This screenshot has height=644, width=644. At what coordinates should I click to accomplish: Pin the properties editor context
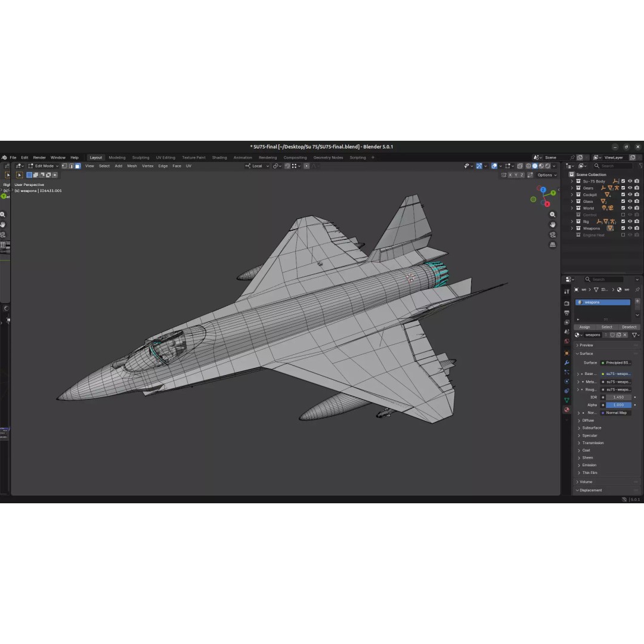(637, 290)
